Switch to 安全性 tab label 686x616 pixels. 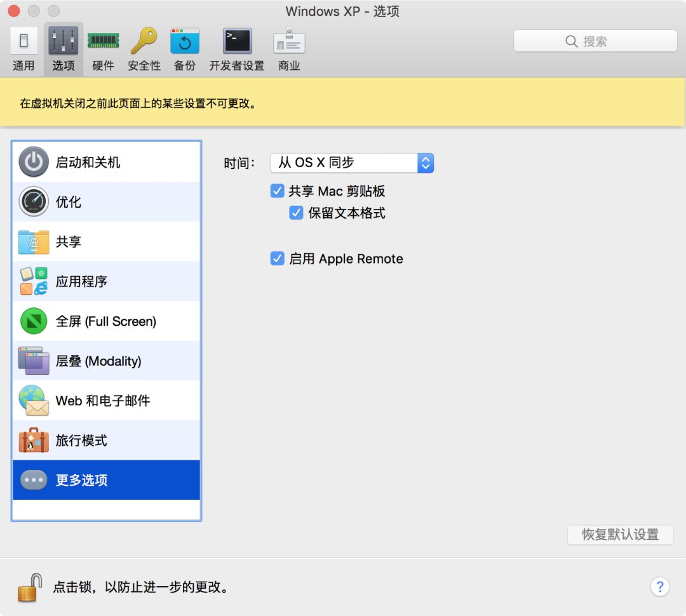(144, 65)
